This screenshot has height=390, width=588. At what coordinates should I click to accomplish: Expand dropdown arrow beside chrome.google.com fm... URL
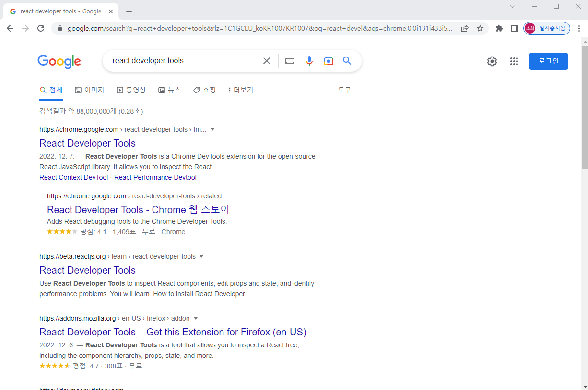click(212, 129)
